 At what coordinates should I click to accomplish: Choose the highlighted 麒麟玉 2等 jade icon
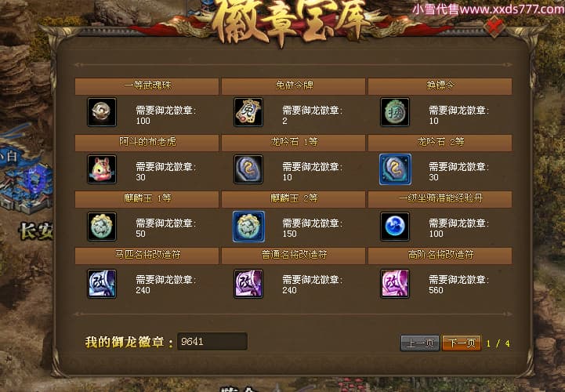[248, 226]
